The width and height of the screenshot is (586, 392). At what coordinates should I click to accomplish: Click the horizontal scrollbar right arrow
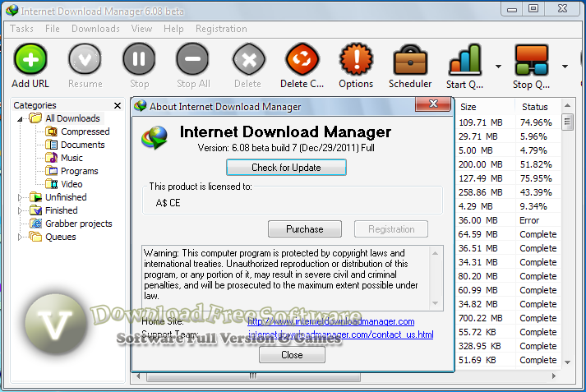click(554, 376)
